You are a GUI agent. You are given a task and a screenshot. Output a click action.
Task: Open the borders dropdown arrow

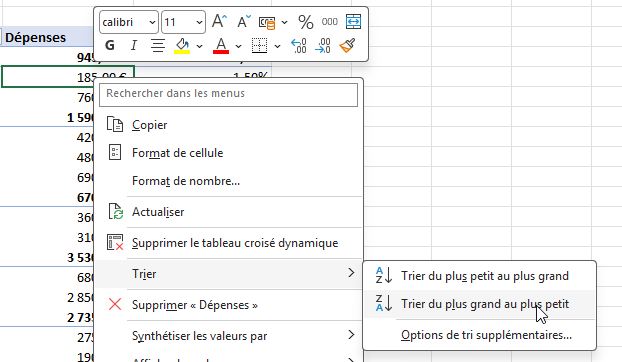pyautogui.click(x=277, y=46)
